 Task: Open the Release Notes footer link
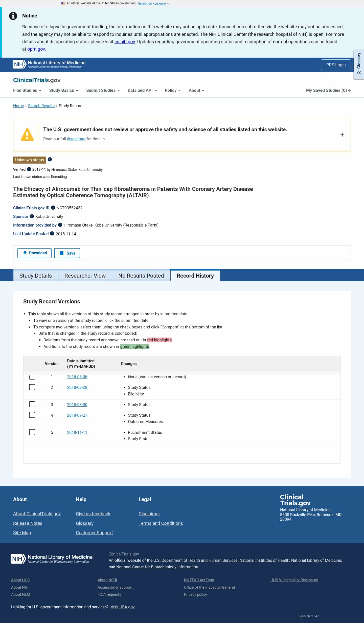click(x=28, y=523)
